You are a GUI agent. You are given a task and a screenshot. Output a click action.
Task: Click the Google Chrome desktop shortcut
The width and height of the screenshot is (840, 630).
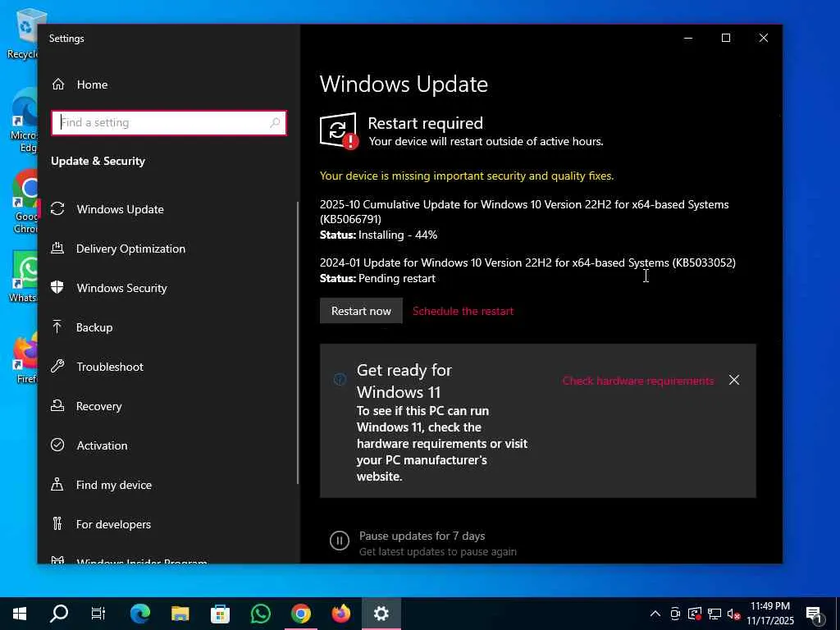tap(25, 202)
